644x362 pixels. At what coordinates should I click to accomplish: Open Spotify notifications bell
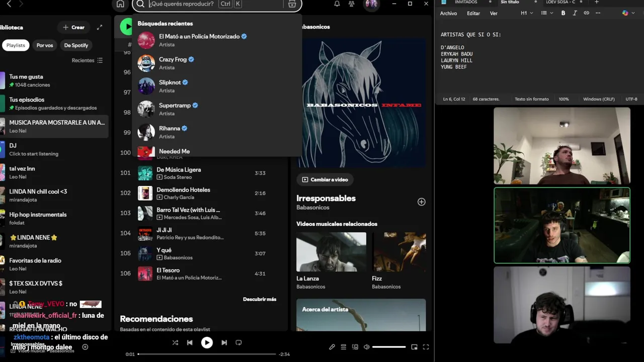337,4
